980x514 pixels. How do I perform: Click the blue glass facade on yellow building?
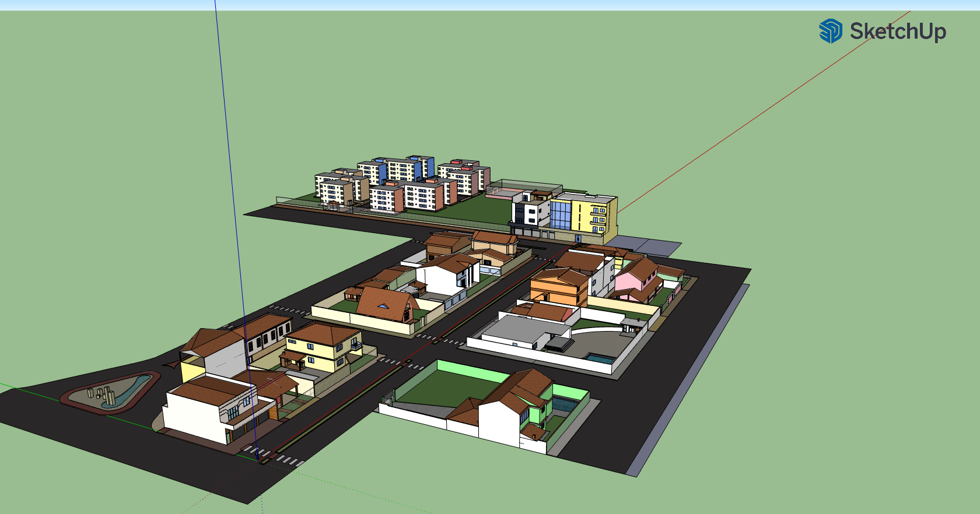(x=561, y=215)
